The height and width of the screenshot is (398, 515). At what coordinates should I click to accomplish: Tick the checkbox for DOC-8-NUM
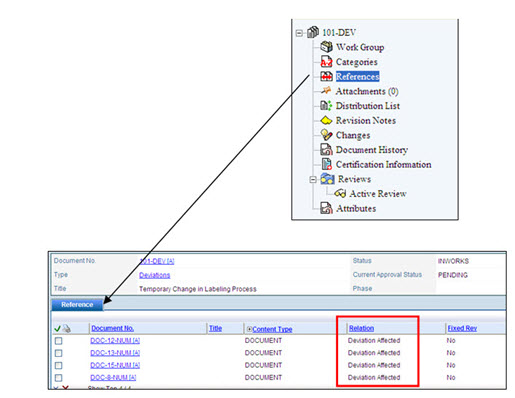[58, 378]
